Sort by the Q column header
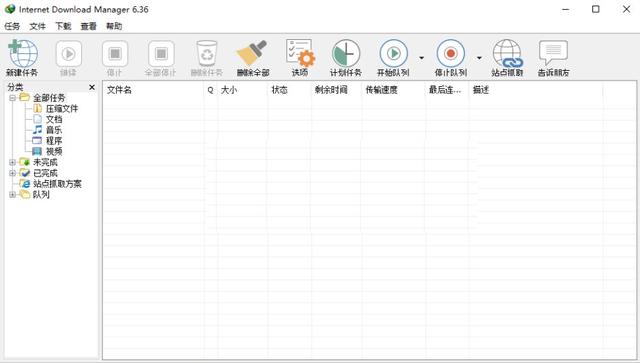This screenshot has width=640, height=363. pyautogui.click(x=210, y=90)
